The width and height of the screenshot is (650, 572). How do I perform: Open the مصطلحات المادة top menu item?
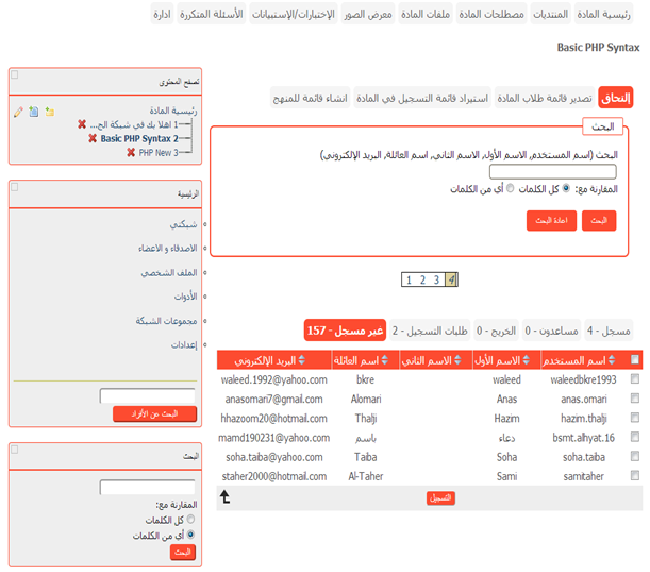pos(491,14)
